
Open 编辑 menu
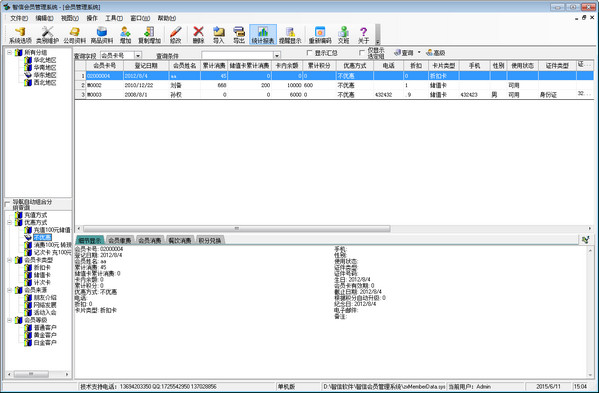pos(44,18)
